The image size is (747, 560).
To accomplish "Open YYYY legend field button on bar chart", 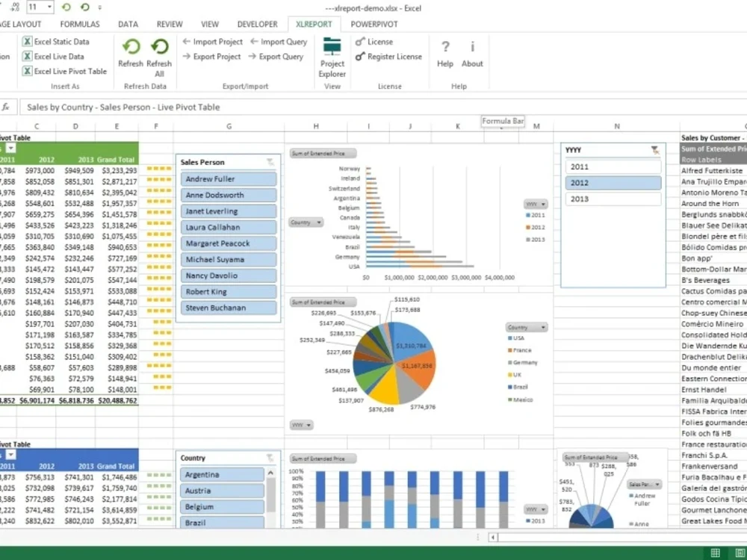I will (x=536, y=205).
